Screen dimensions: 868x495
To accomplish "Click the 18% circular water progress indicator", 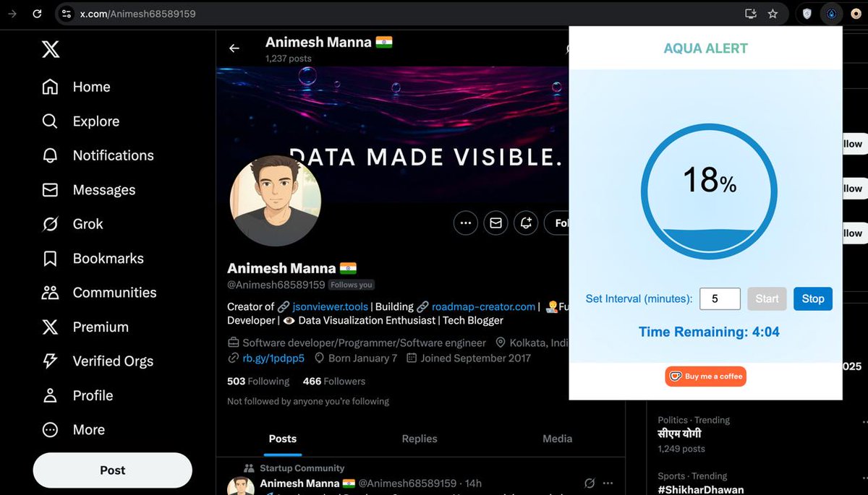I will coord(709,191).
